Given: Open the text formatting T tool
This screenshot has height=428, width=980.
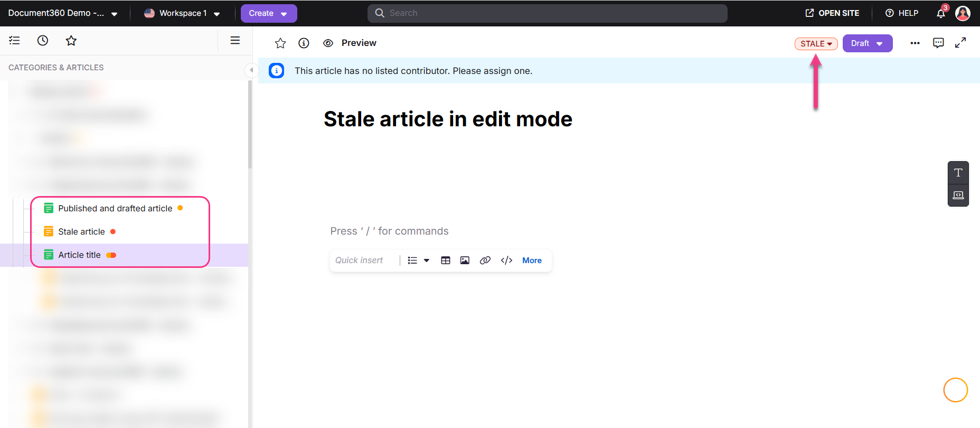Looking at the screenshot, I should click(958, 172).
